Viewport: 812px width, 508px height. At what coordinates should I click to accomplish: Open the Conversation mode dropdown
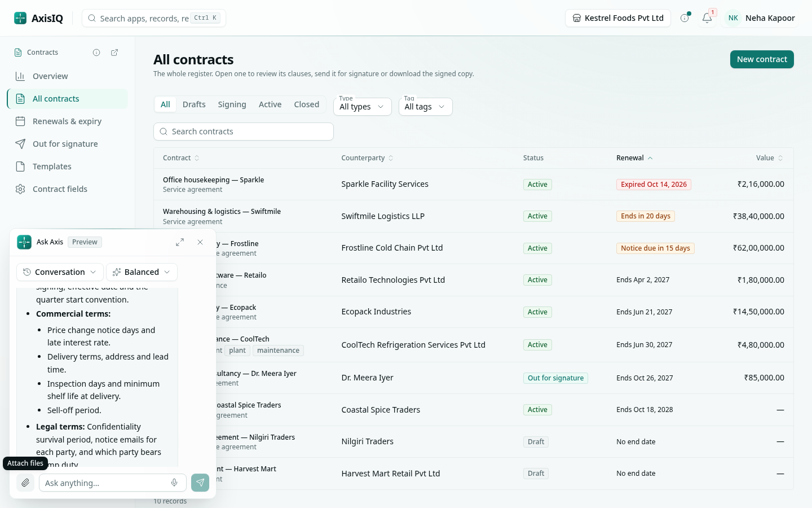coord(60,272)
